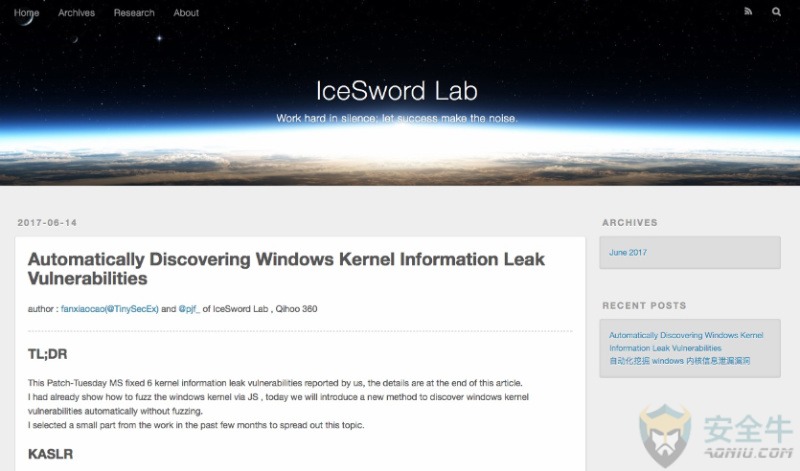This screenshot has height=471, width=800.
Task: Click the KASLR section heading
Action: 50,454
